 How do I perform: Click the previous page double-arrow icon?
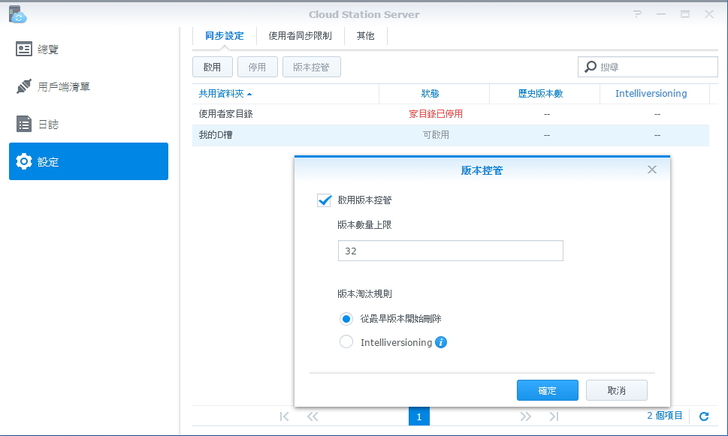point(312,416)
